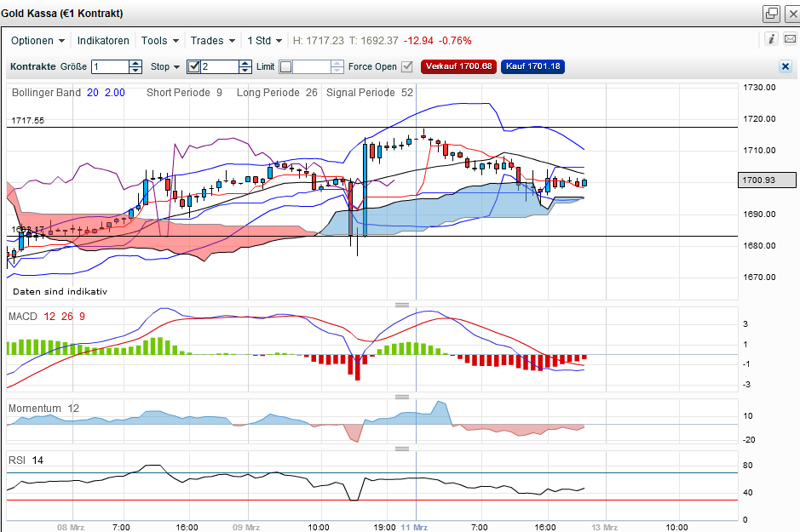Click the information "i" icon top right
The width and height of the screenshot is (800, 532).
[771, 38]
